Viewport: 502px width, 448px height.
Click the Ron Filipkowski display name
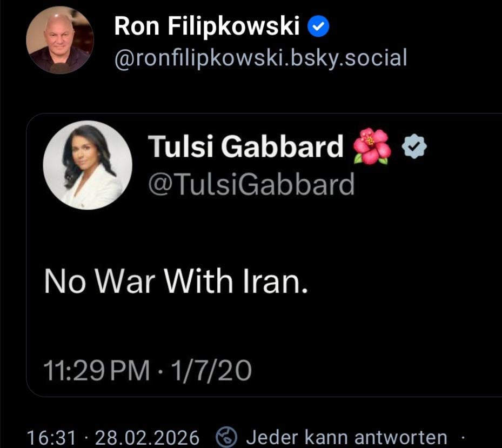coord(206,26)
